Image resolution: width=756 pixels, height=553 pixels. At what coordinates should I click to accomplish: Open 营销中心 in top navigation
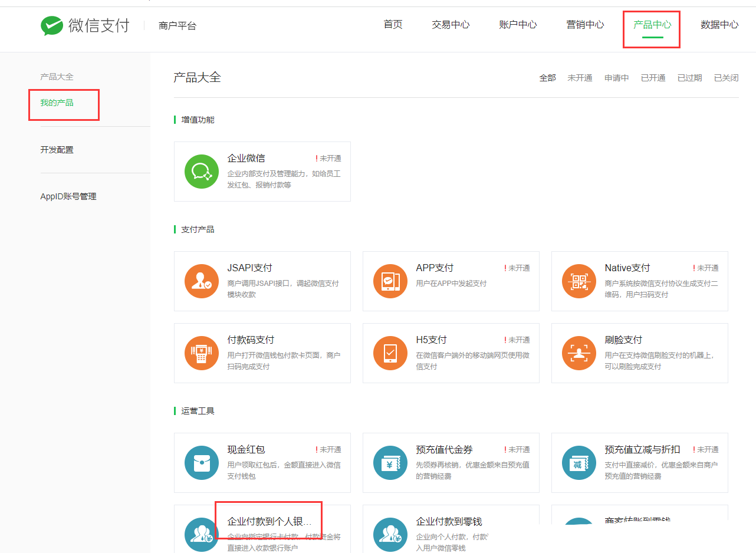(x=585, y=25)
